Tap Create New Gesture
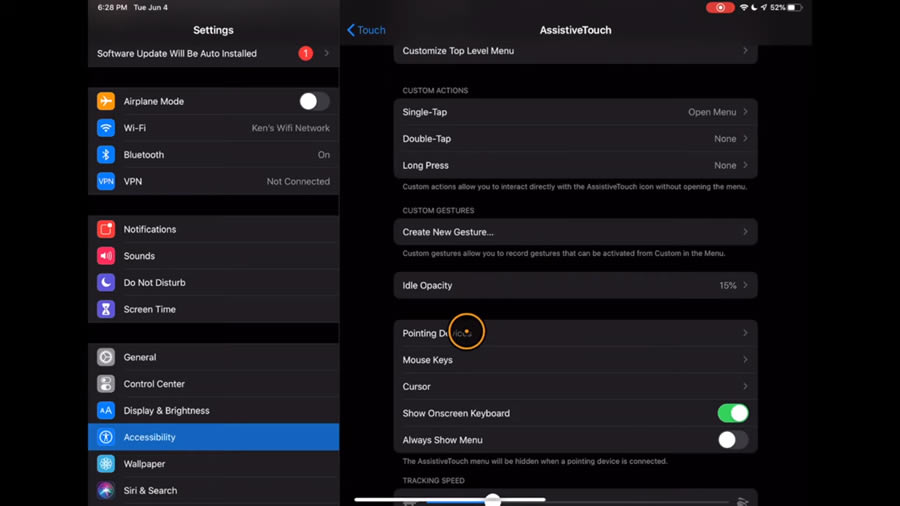Screen dimensions: 900x506 point(575,232)
